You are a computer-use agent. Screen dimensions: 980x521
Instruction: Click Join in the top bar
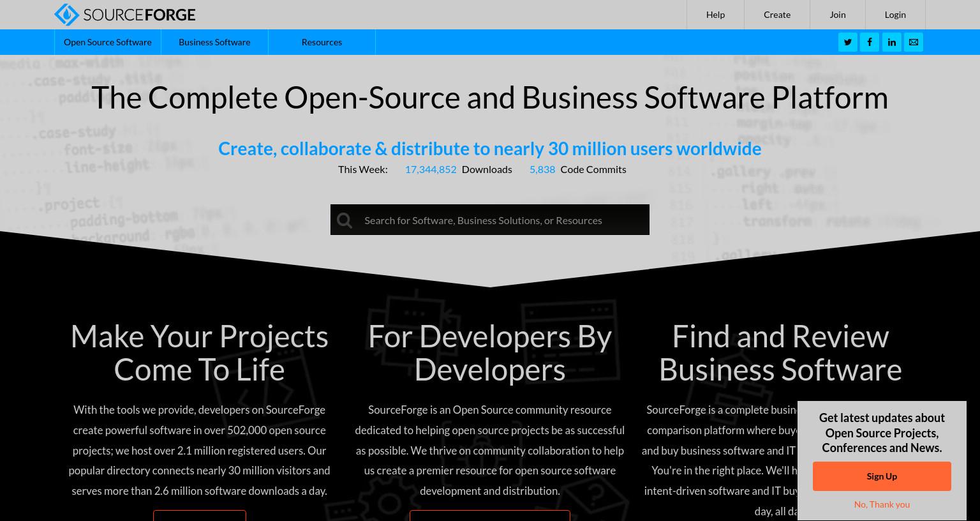tap(838, 15)
